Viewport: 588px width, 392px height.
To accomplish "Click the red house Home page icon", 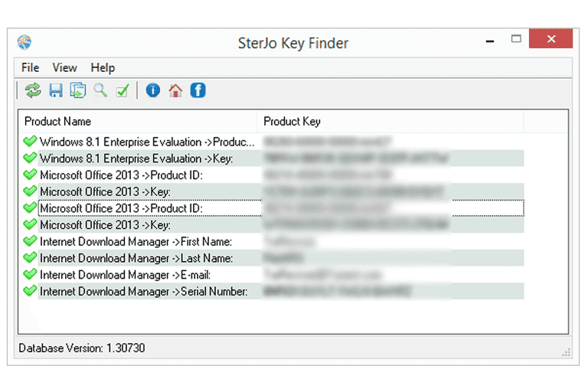I will tap(175, 90).
